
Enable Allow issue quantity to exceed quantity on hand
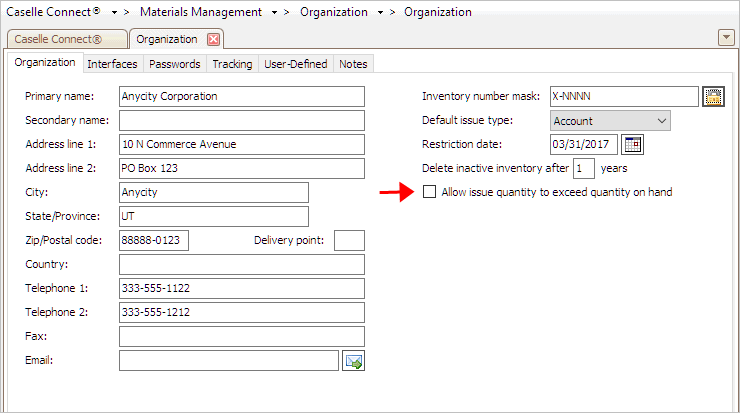pyautogui.click(x=429, y=192)
